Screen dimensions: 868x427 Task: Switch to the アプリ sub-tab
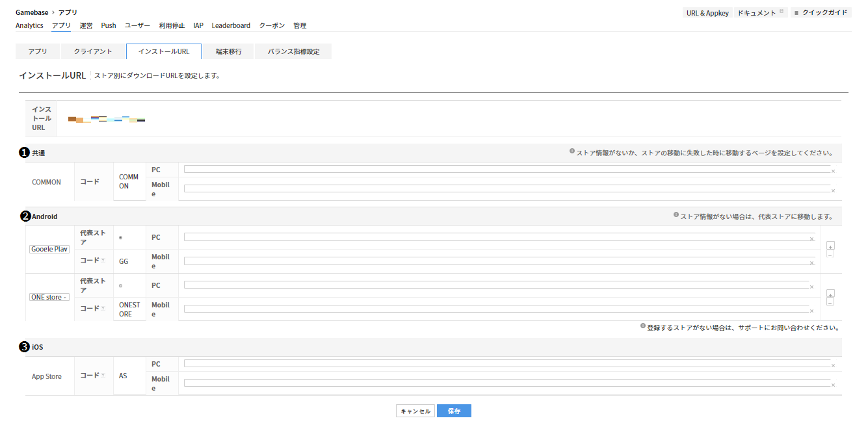pyautogui.click(x=38, y=51)
